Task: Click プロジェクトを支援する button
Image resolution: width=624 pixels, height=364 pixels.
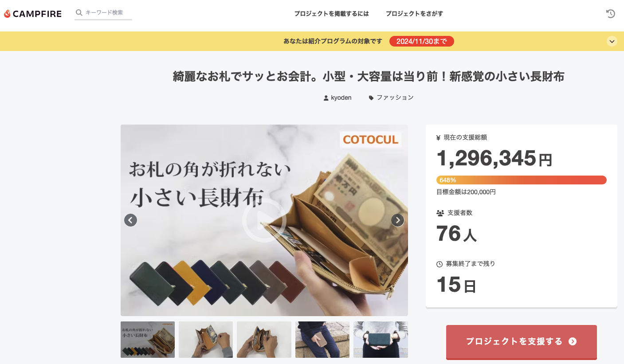Action: 521,341
